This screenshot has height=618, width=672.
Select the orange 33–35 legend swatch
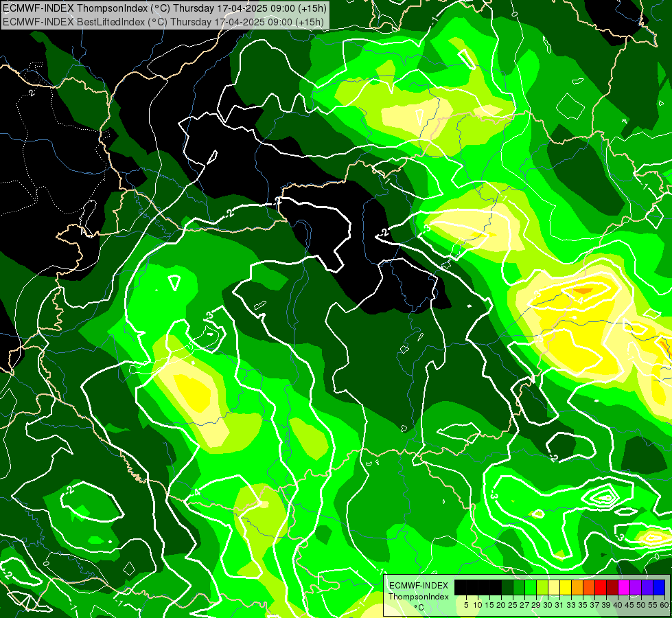tap(577, 587)
